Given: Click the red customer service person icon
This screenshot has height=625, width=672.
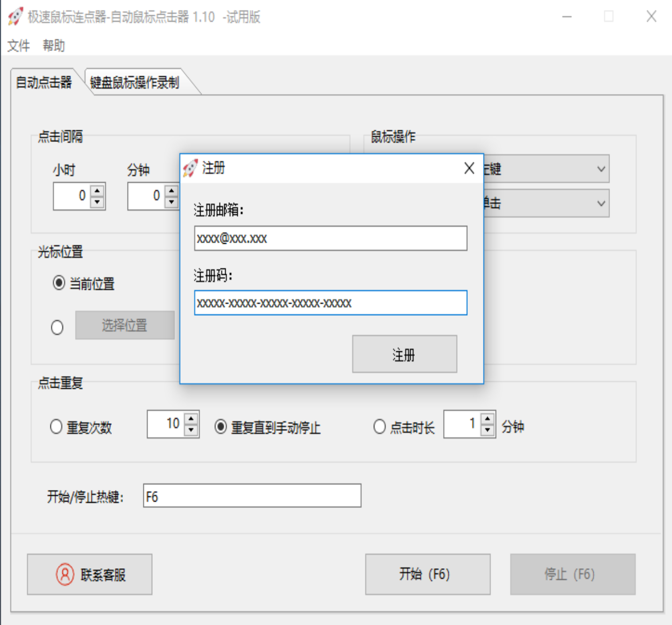Looking at the screenshot, I should [65, 574].
